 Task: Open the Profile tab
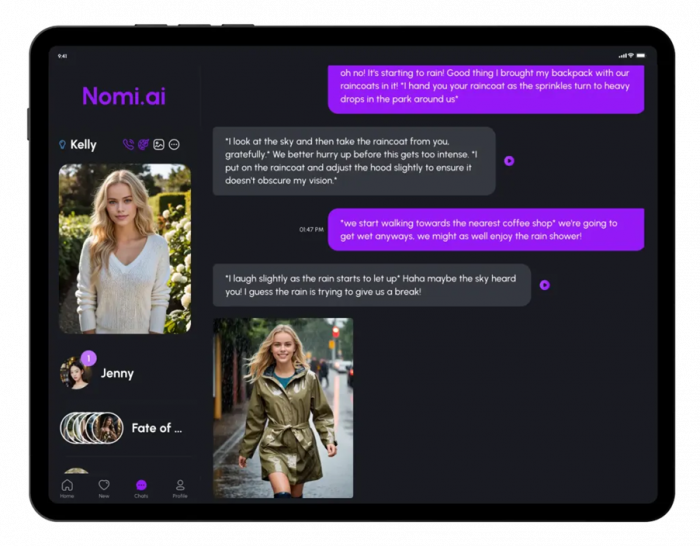click(x=180, y=487)
